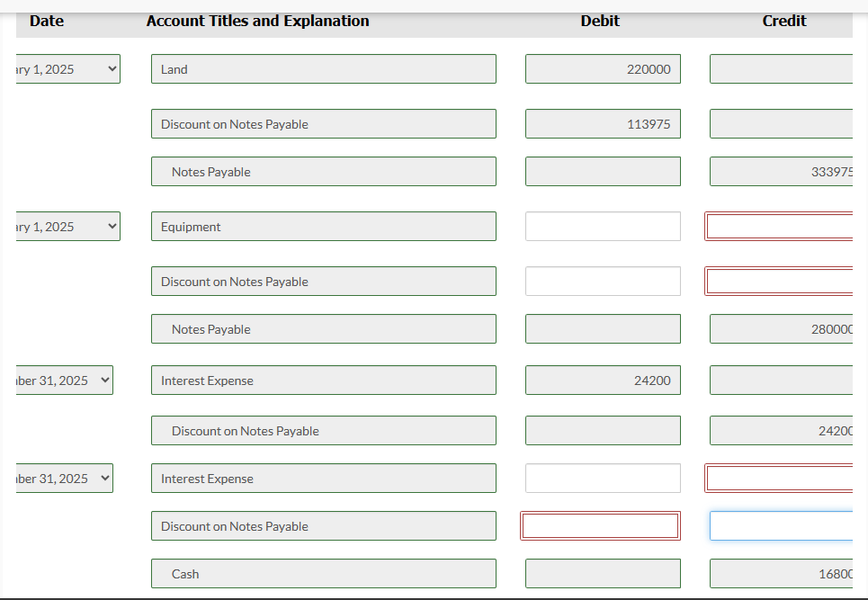Click the credit field showing 333975
Image resolution: width=868 pixels, height=600 pixels.
click(781, 172)
